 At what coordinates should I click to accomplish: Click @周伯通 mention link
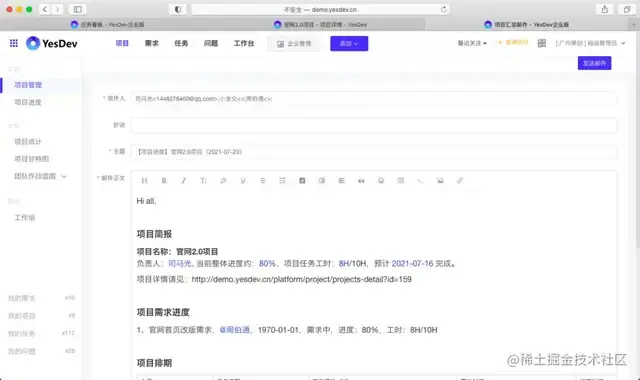pos(234,330)
